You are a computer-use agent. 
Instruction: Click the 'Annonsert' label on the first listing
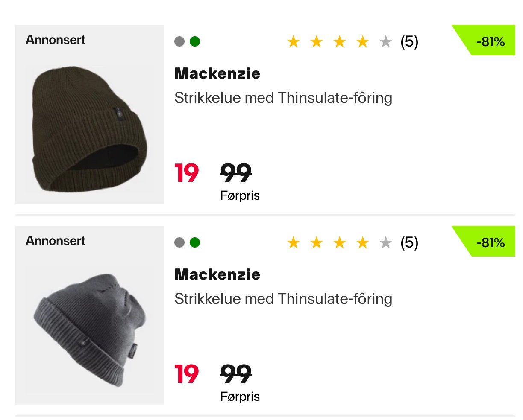pos(56,40)
